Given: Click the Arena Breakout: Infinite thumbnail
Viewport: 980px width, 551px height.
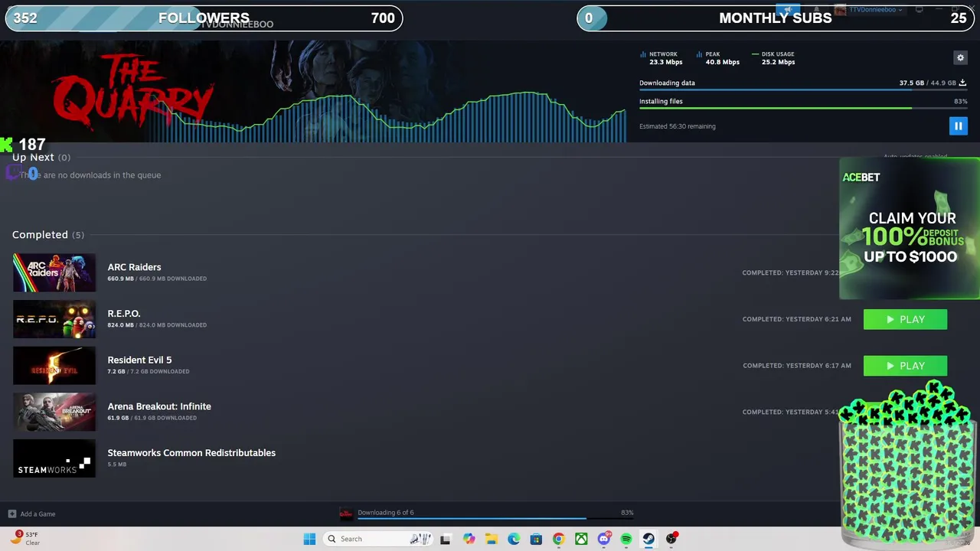Looking at the screenshot, I should tap(54, 412).
